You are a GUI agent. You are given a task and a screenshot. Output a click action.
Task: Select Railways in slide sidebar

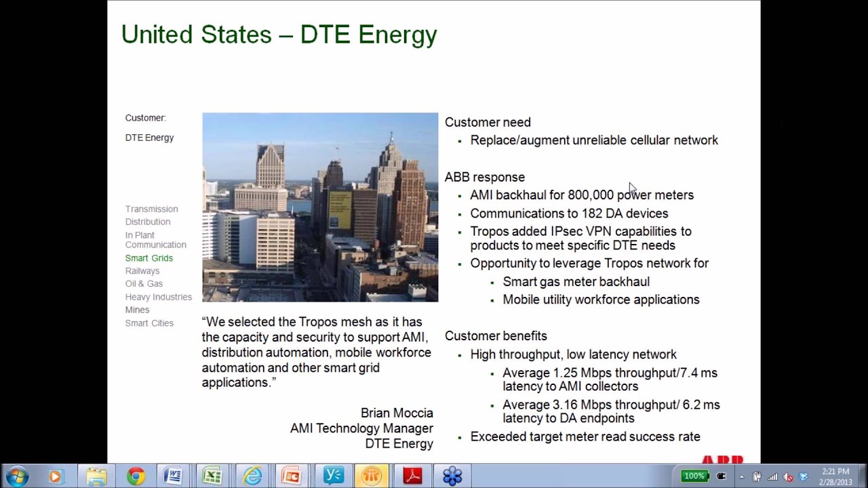142,271
